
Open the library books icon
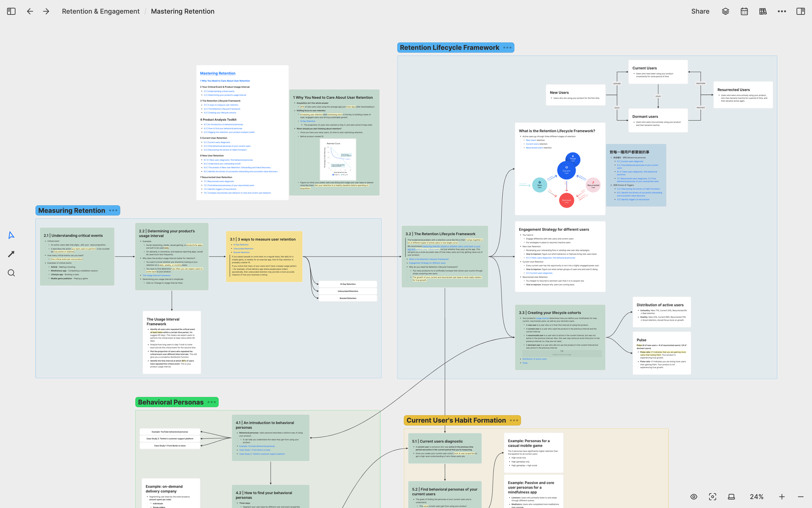(x=763, y=11)
